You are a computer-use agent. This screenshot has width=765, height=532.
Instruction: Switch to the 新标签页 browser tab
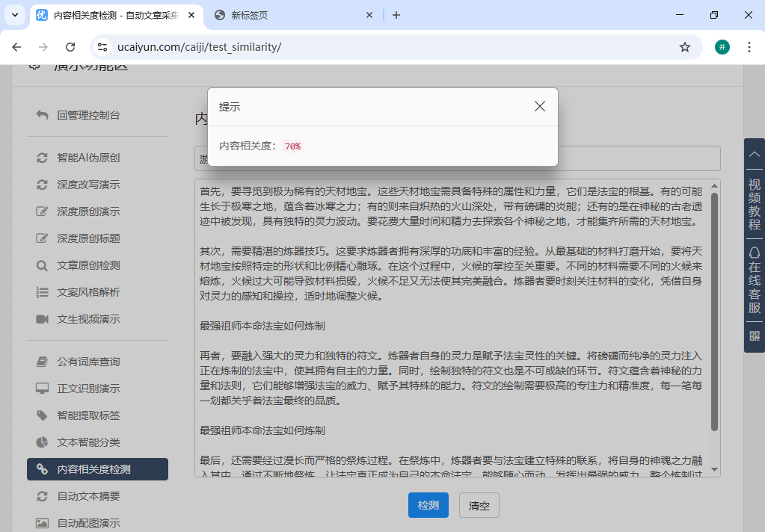[x=292, y=15]
